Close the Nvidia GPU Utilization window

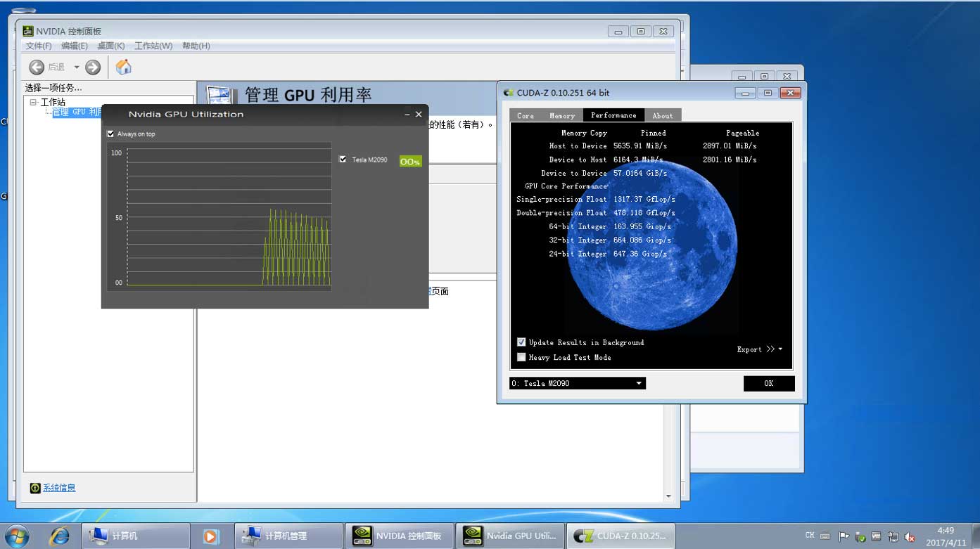[x=419, y=114]
